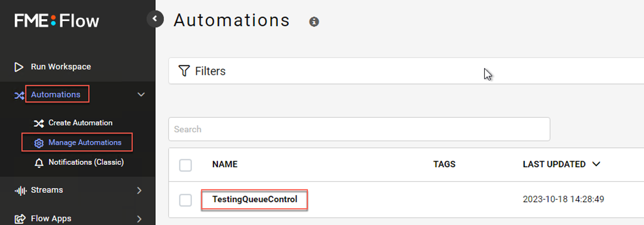Click the Streams waveform icon
Screen dimensions: 644x225
click(21, 190)
